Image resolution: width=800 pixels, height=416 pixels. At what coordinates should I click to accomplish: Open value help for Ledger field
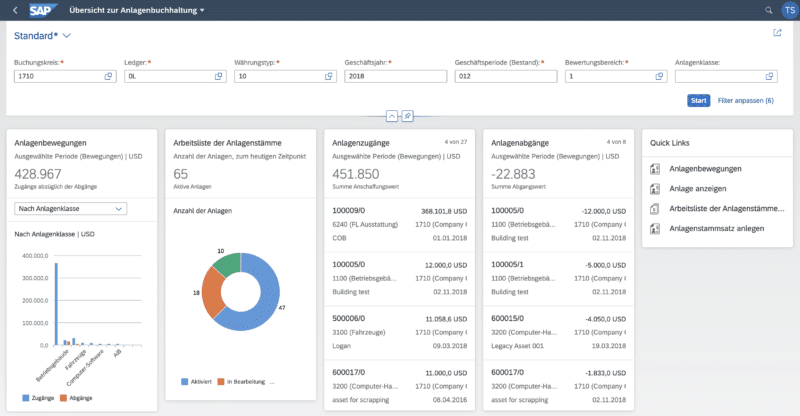[x=218, y=76]
